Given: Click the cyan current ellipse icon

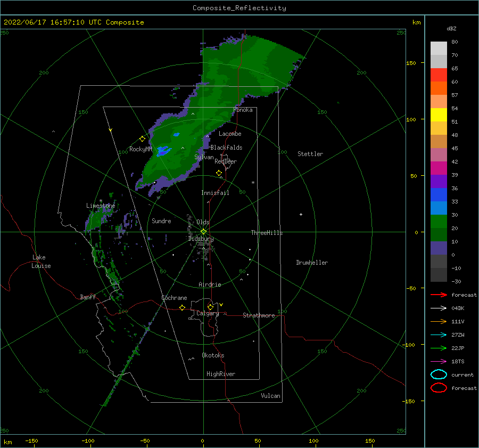Looking at the screenshot, I should 439,374.
